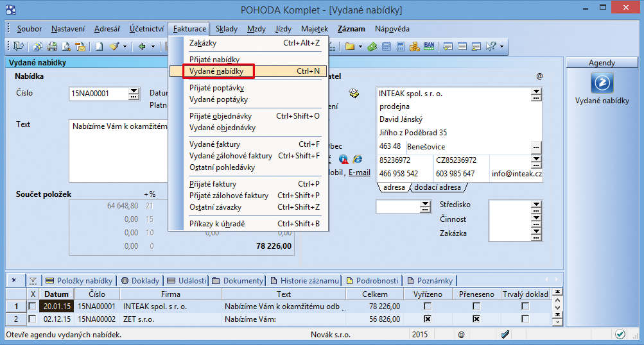Toggle Přeneseno checkbox for ZET s.r.o. row
This screenshot has width=644, height=345.
click(476, 319)
